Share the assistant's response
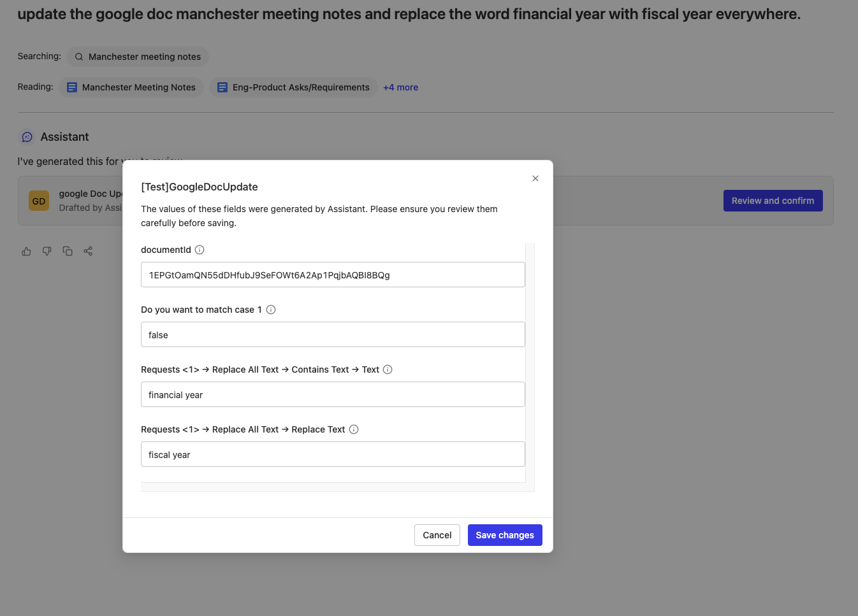 (88, 251)
